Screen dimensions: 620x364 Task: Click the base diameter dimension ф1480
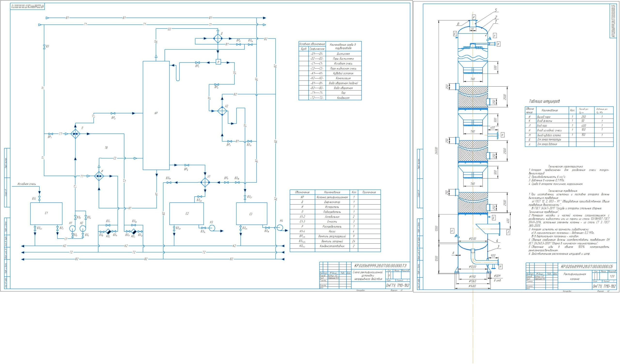pyautogui.click(x=473, y=286)
